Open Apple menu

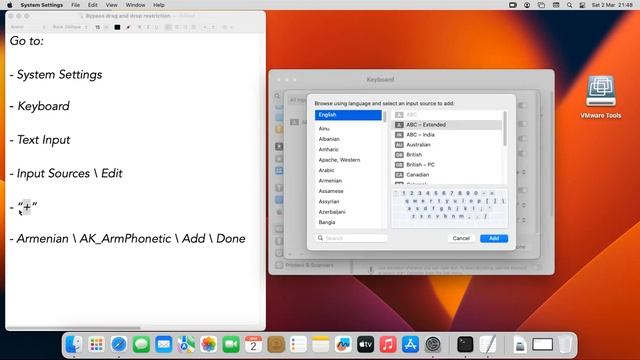pos(9,5)
